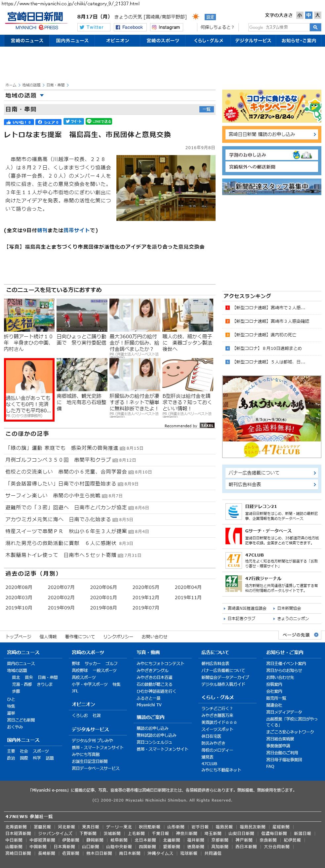The image size is (325, 868).
Task: Open article 「緑の旗」運動 家庭でも
Action: [61, 448]
